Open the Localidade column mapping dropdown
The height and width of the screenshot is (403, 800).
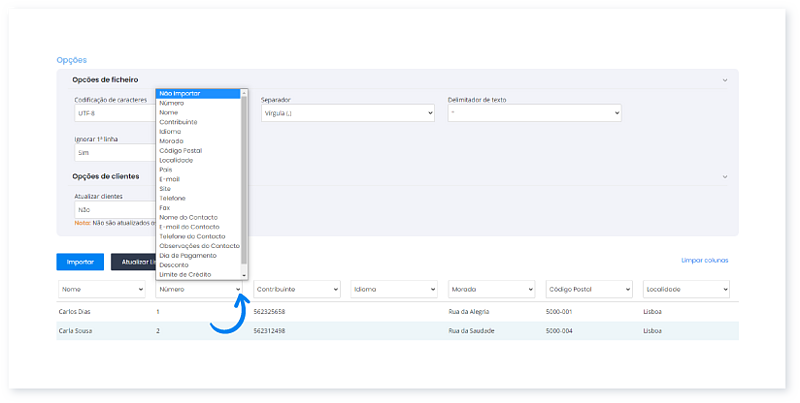(685, 289)
